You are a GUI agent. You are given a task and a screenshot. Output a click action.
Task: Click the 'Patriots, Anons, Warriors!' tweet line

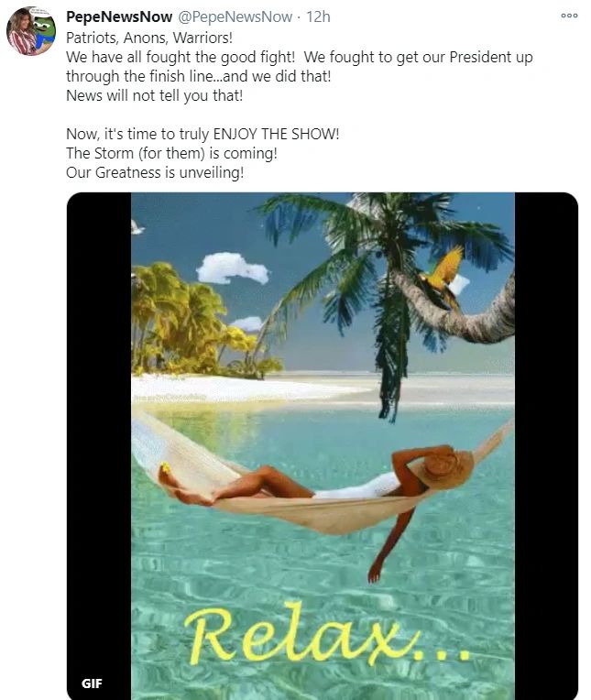point(149,38)
